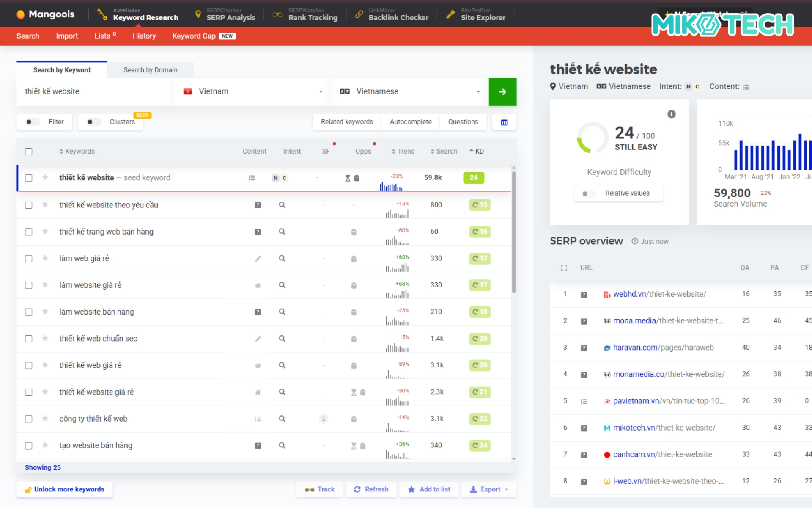The height and width of the screenshot is (508, 812).
Task: Click Unlock more keywords button
Action: [x=65, y=489]
